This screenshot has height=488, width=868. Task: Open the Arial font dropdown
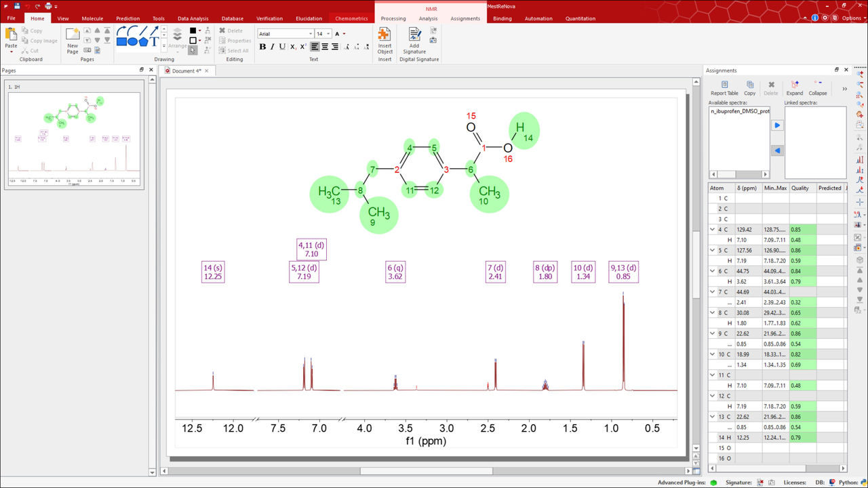[x=311, y=34]
